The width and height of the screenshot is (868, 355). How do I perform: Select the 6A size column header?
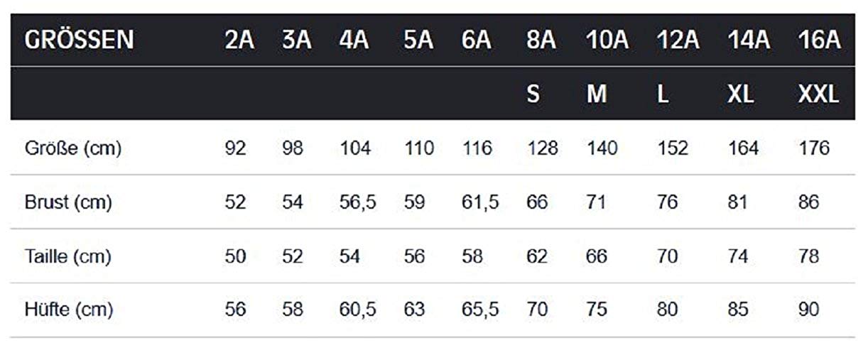pyautogui.click(x=477, y=40)
